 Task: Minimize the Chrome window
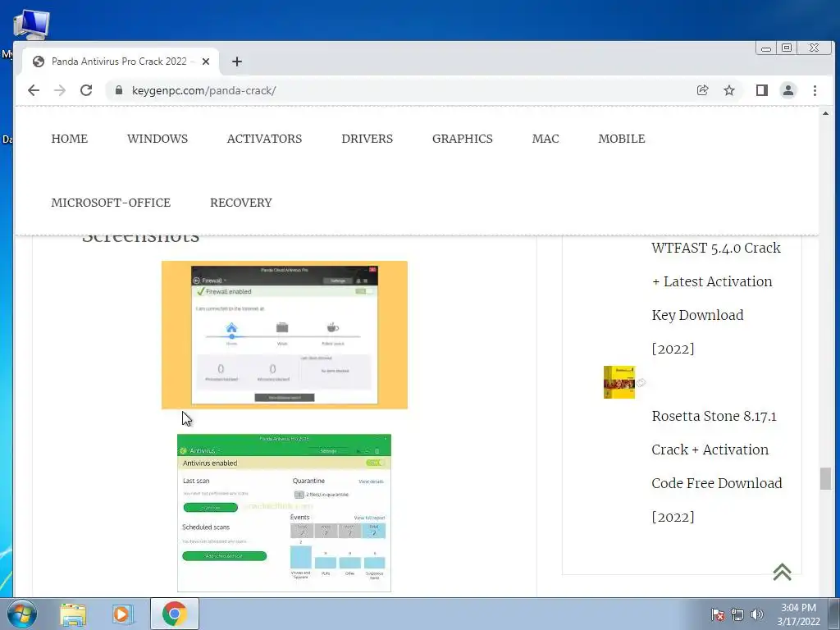click(x=766, y=48)
